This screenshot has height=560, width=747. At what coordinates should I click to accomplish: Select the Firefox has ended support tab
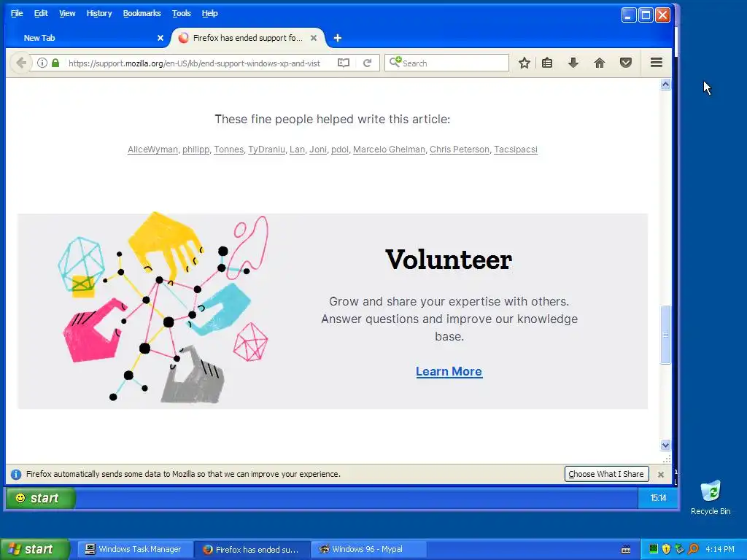click(248, 38)
